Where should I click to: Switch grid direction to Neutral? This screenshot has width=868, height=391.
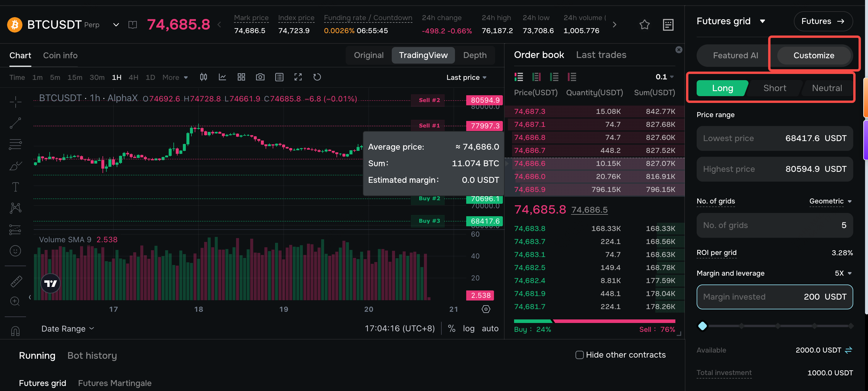tap(827, 88)
